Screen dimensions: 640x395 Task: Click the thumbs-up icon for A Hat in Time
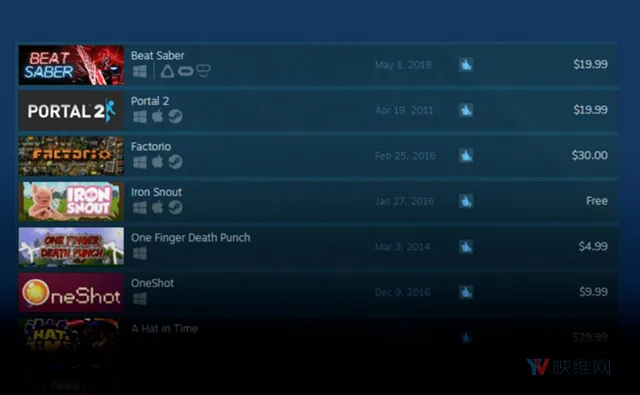(x=466, y=337)
